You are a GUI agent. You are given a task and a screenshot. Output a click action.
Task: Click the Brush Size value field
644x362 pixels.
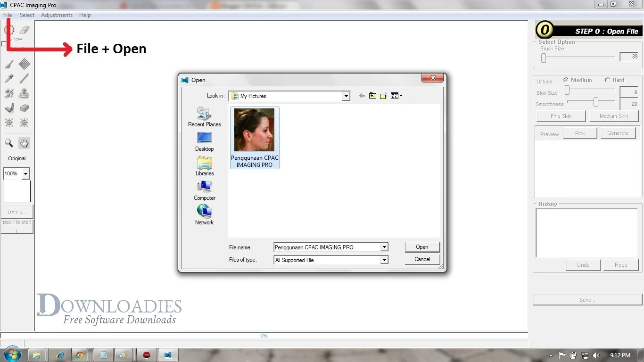tap(629, 57)
